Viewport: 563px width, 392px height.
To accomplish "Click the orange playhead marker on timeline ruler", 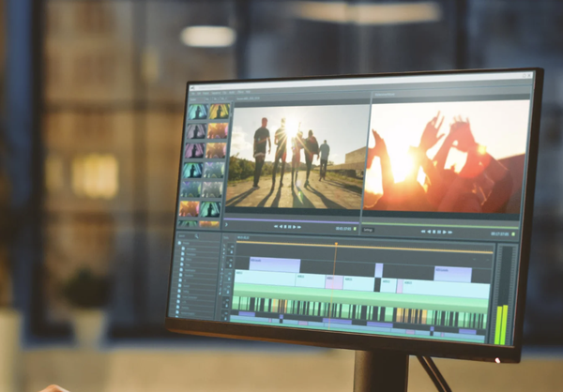I will click(x=335, y=246).
